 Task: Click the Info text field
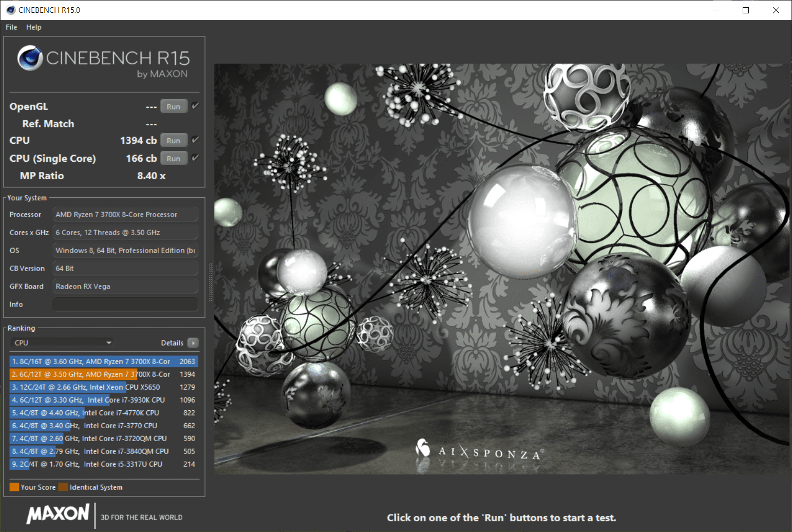pos(125,304)
